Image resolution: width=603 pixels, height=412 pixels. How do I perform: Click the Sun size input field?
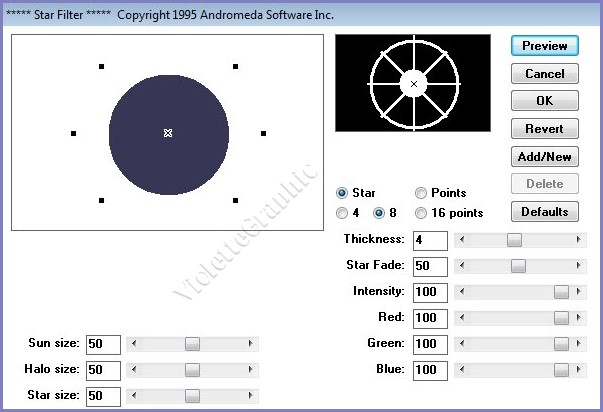[x=103, y=344]
